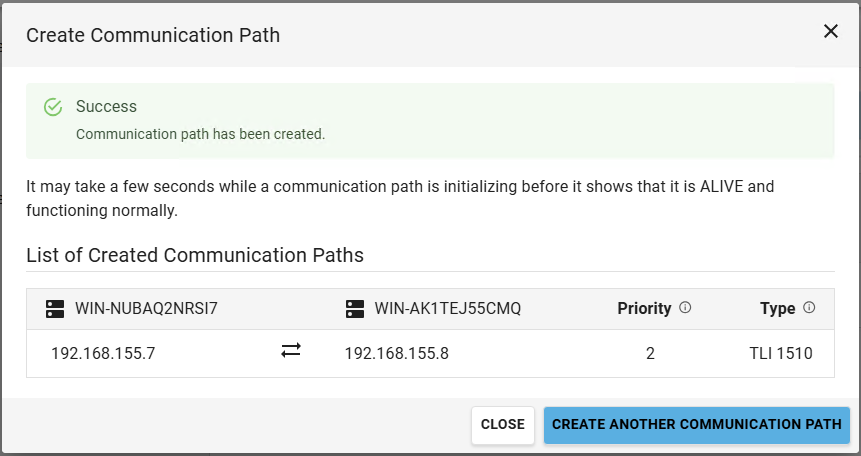Click the server icon beside WIN-AK1TEJ55CMQ
The height and width of the screenshot is (456, 861).
[354, 308]
